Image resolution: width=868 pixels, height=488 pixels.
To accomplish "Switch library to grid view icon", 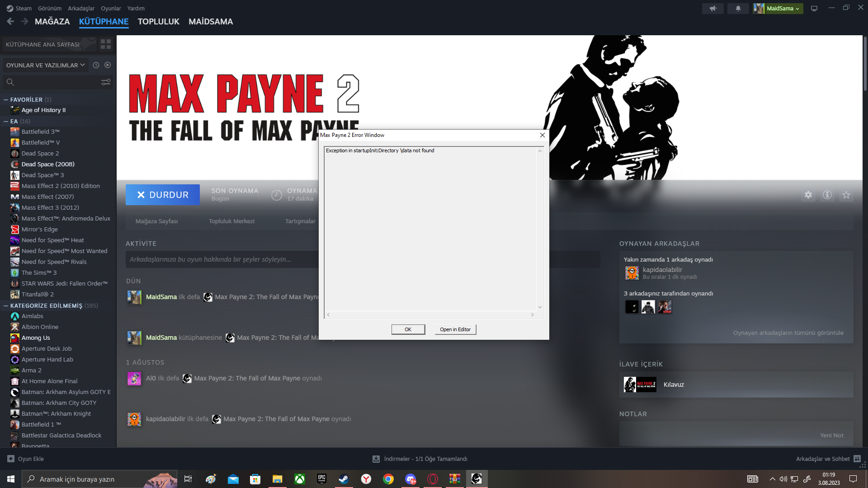I will 106,44.
